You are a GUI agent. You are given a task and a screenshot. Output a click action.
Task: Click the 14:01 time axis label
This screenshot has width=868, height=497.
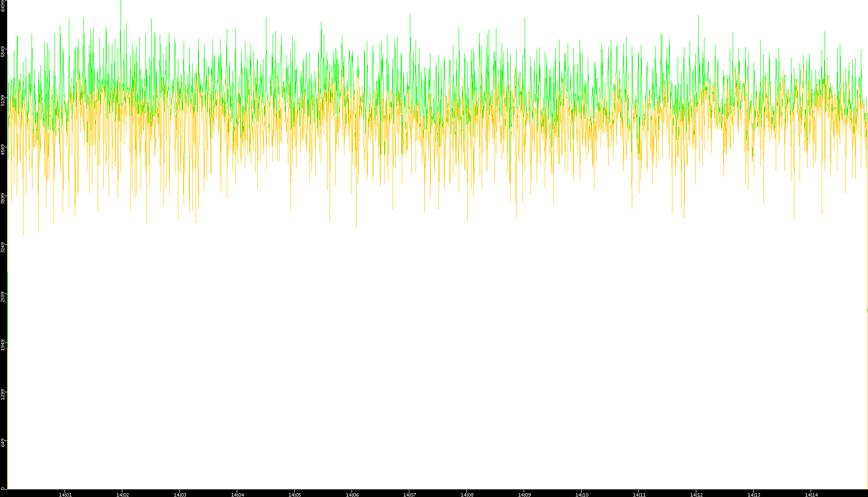(65, 495)
